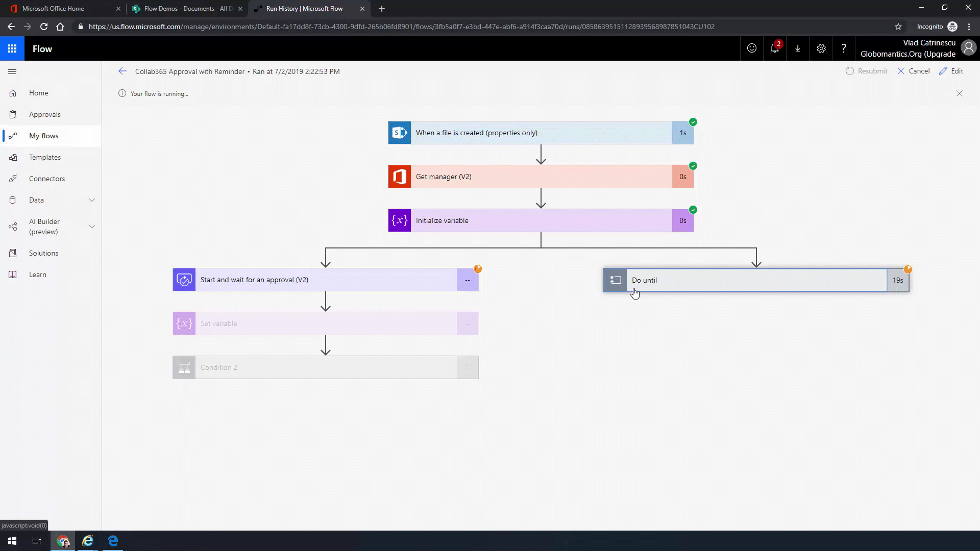
Task: Click the Set variable icon
Action: [x=184, y=323]
